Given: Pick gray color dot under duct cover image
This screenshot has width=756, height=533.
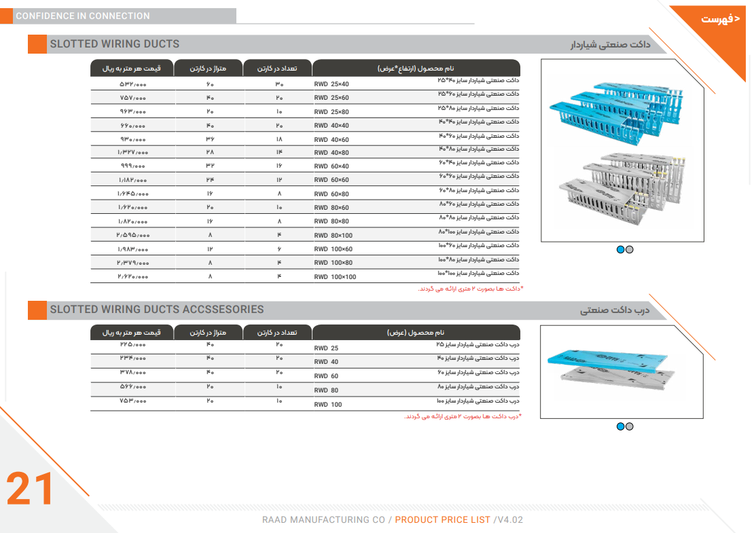Looking at the screenshot, I should click(x=629, y=426).
